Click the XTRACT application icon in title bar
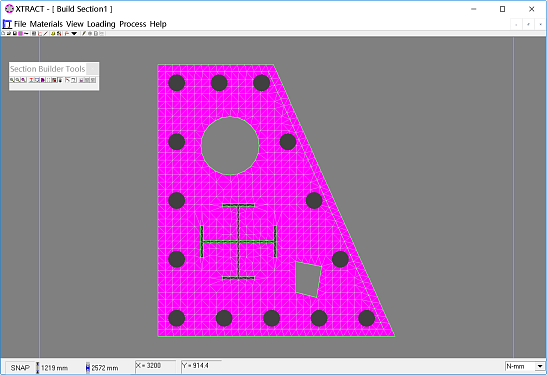 (x=9, y=9)
